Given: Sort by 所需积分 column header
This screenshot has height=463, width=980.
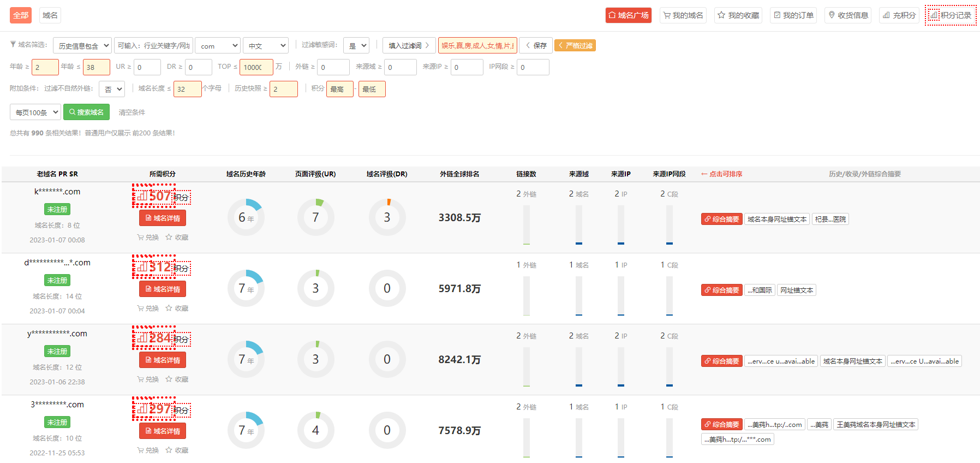Looking at the screenshot, I should point(163,174).
